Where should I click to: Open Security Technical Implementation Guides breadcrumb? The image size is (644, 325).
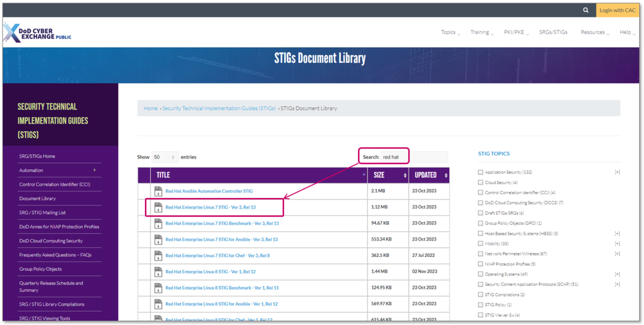click(x=219, y=108)
